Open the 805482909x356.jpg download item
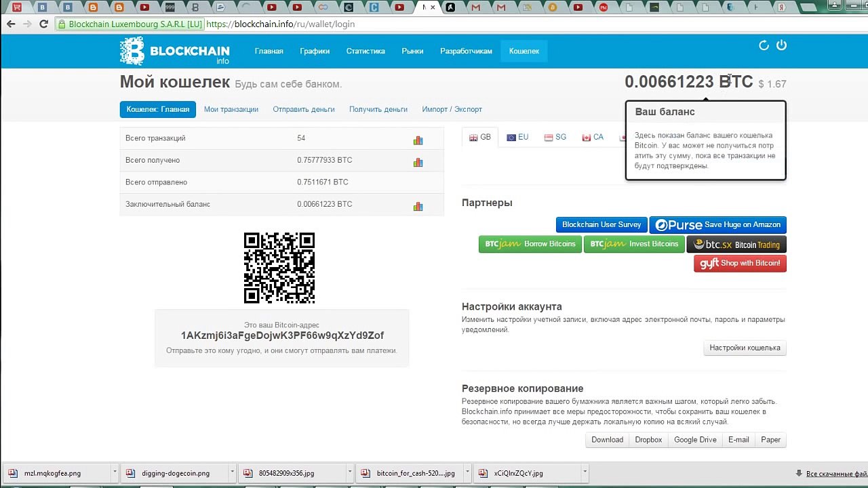This screenshot has height=488, width=868. point(292,473)
